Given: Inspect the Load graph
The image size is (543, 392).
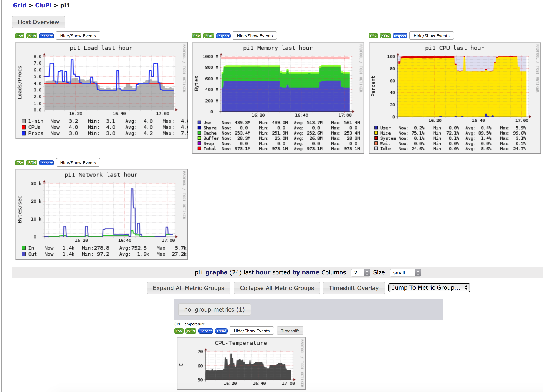Looking at the screenshot, I should point(46,36).
